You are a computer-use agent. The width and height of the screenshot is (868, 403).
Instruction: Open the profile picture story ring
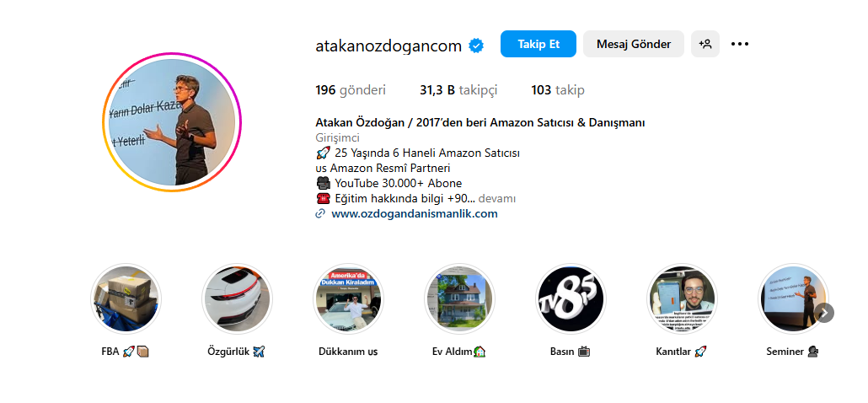click(172, 122)
